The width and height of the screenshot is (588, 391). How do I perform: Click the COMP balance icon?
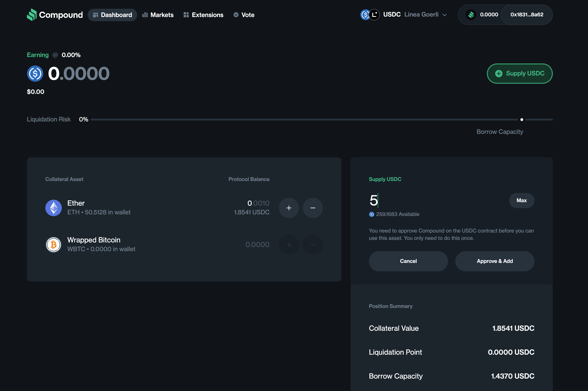(471, 15)
